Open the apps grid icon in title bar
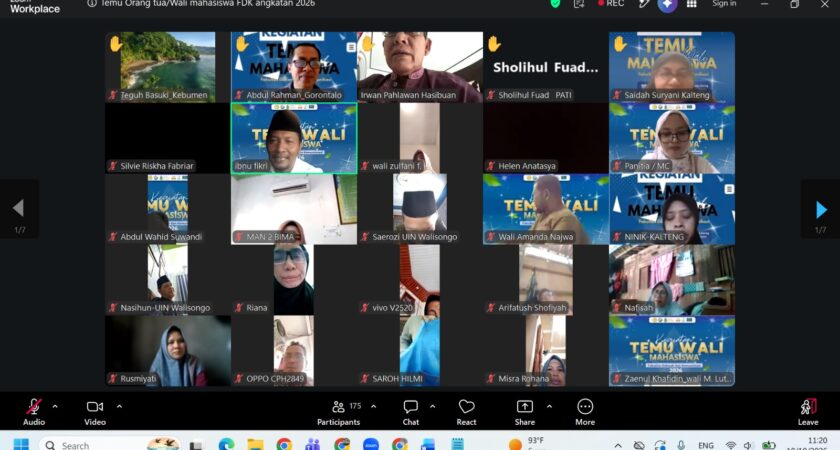840x450 pixels. tap(692, 3)
